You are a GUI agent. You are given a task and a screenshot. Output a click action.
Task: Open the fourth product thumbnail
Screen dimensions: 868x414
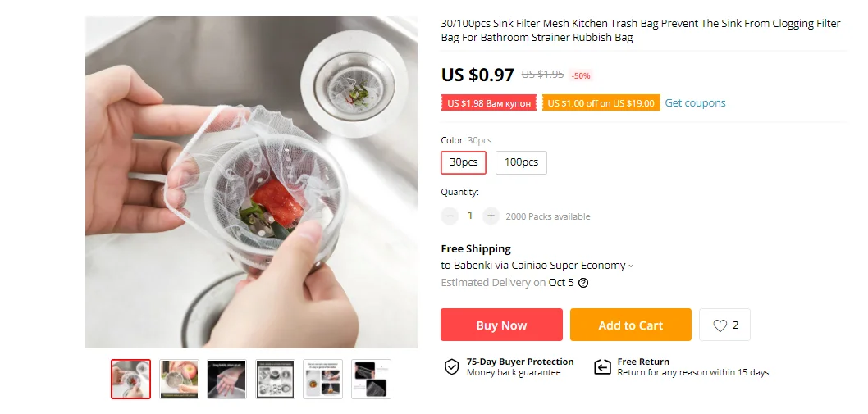tap(275, 379)
